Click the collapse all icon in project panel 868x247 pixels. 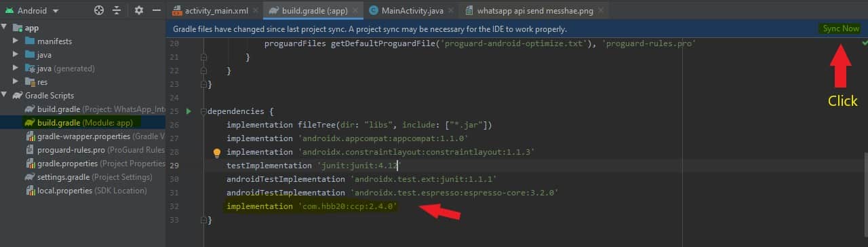117,10
